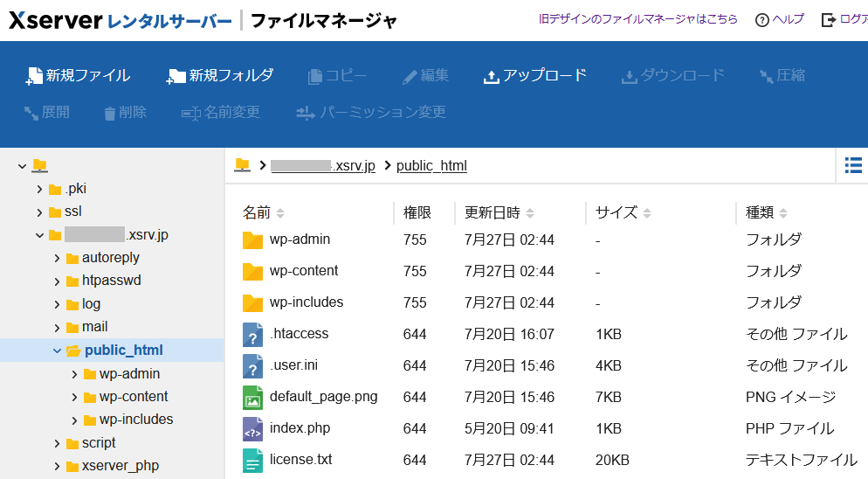Collapse the public_html tree node
The height and width of the screenshot is (479, 868).
pos(57,351)
